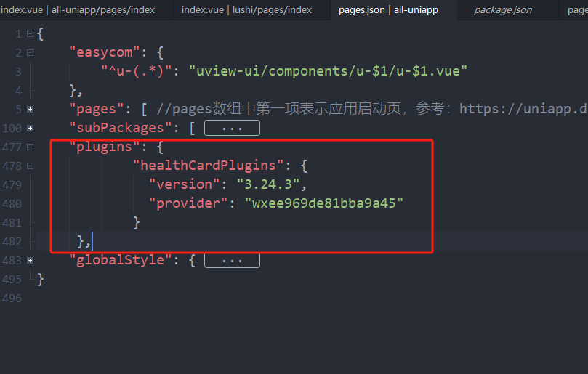This screenshot has height=374, width=588.
Task: Collapse the root object fold on line 1
Action: pos(30,34)
